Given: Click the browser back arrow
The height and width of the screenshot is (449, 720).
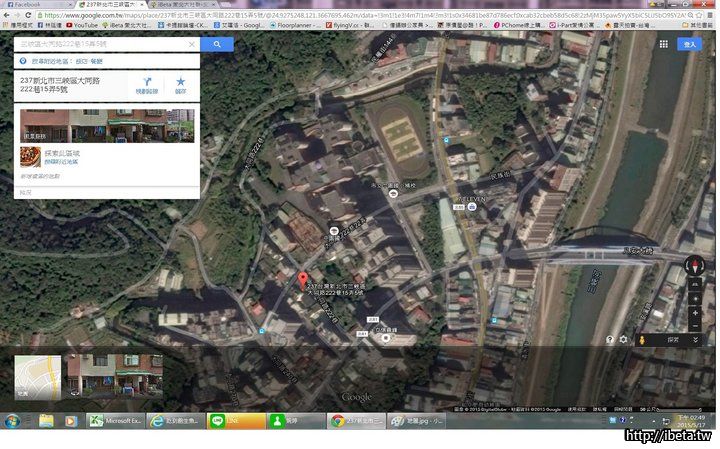Looking at the screenshot, I should point(6,15).
